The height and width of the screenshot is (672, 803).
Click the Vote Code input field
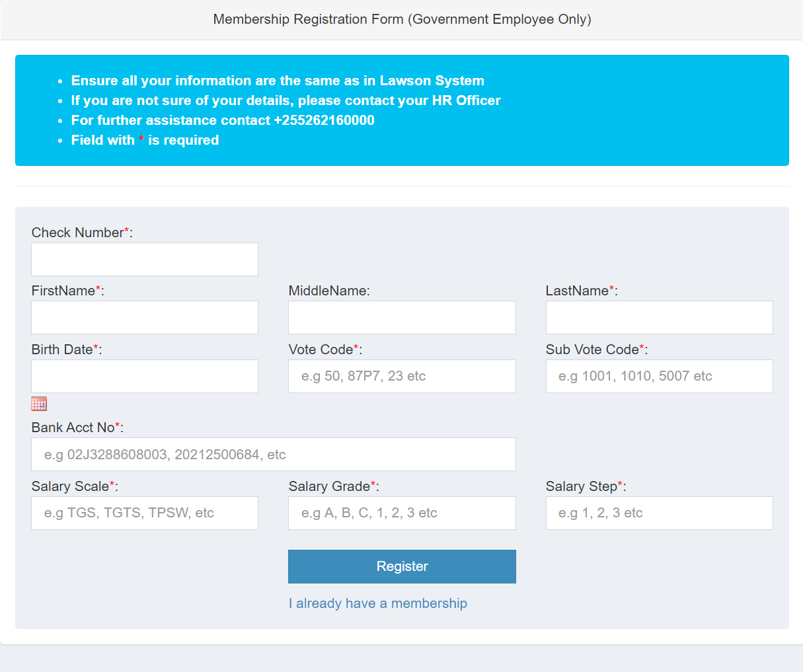pos(401,376)
